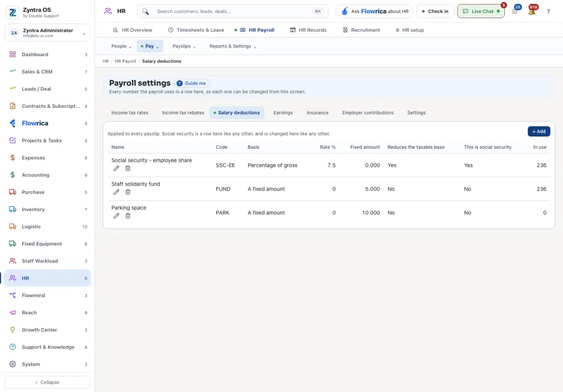Screen dimensions: 563x392
Task: Edit the Parking space deduction
Action: (x=116, y=216)
